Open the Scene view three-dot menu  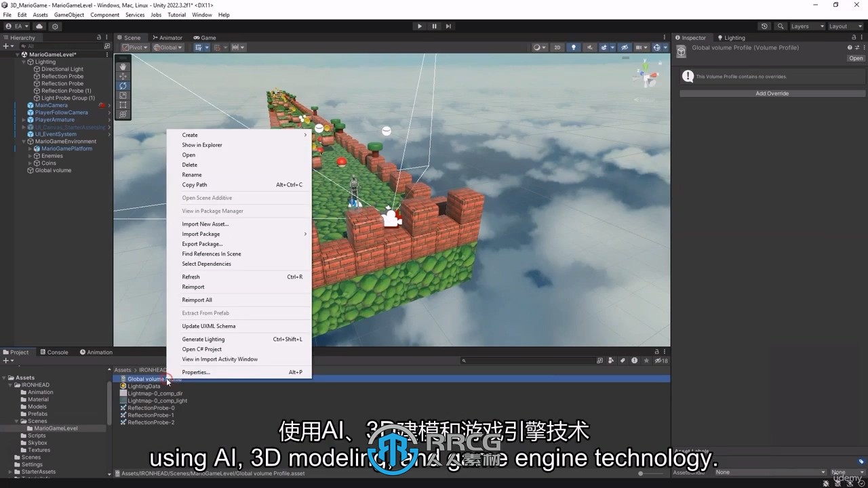(x=666, y=37)
